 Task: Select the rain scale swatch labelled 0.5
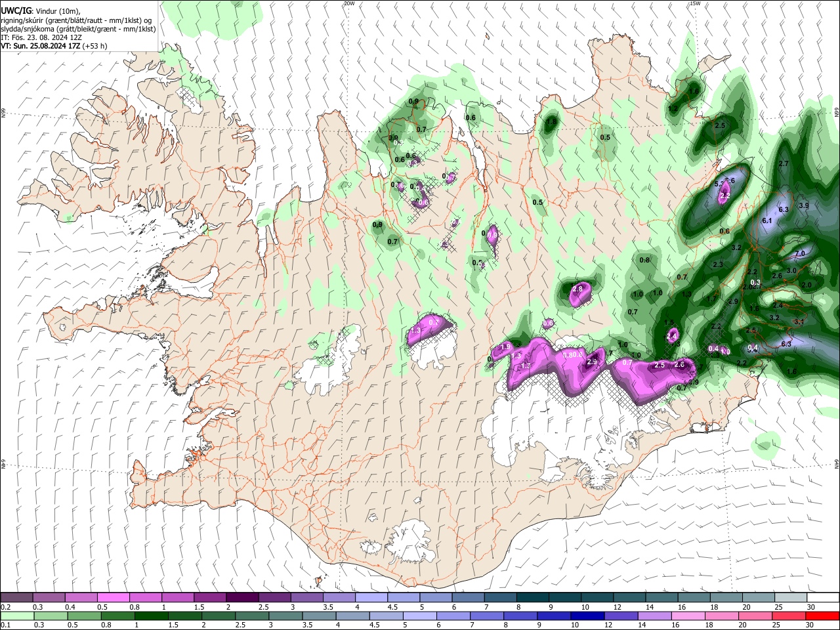(x=84, y=616)
